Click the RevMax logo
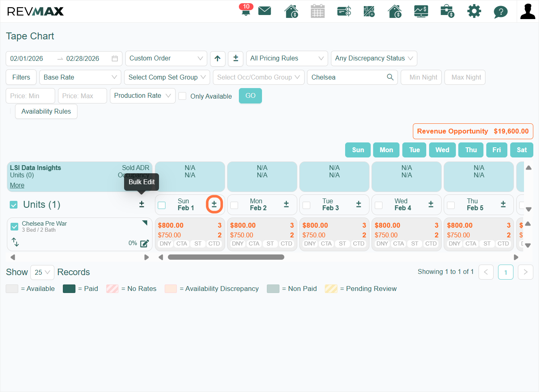 tap(36, 11)
